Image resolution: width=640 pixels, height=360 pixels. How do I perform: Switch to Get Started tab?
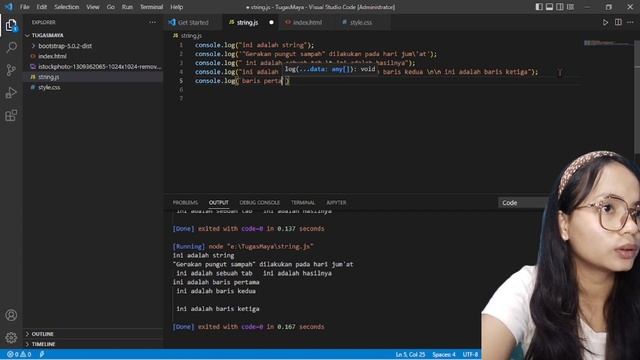(x=193, y=22)
